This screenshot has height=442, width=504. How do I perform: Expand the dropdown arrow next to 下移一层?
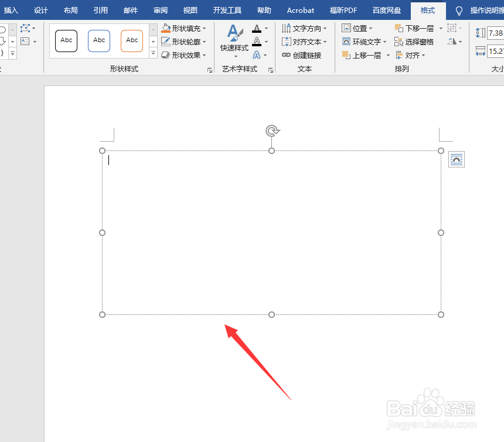(441, 28)
